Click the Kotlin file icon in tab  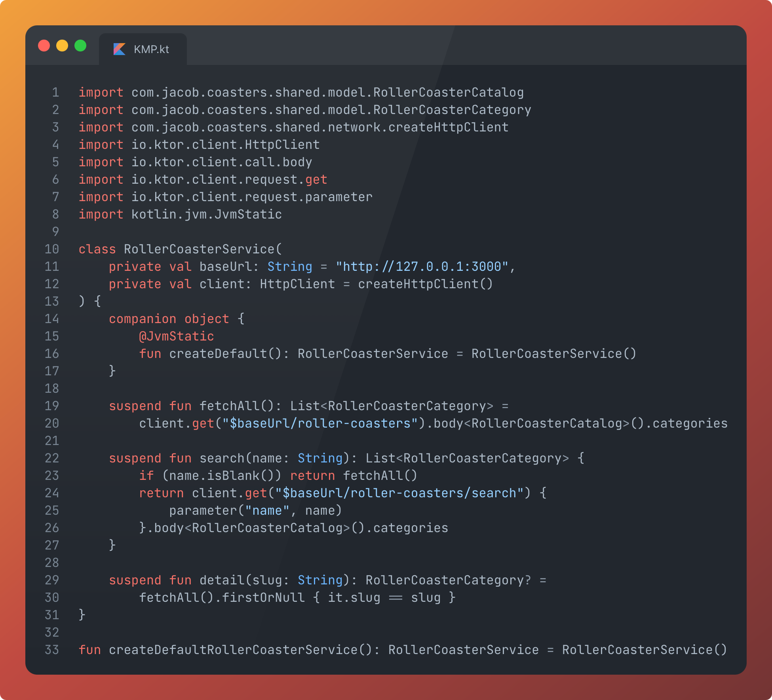pos(119,49)
